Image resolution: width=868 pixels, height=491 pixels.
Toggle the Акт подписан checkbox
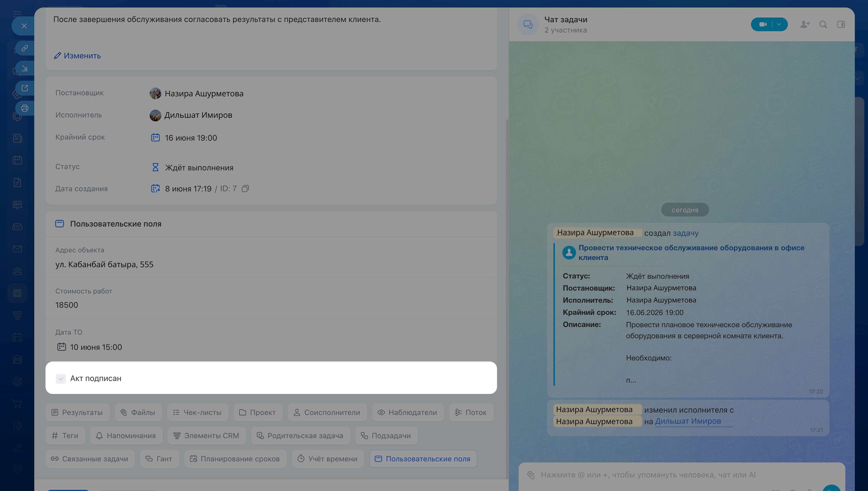point(61,378)
